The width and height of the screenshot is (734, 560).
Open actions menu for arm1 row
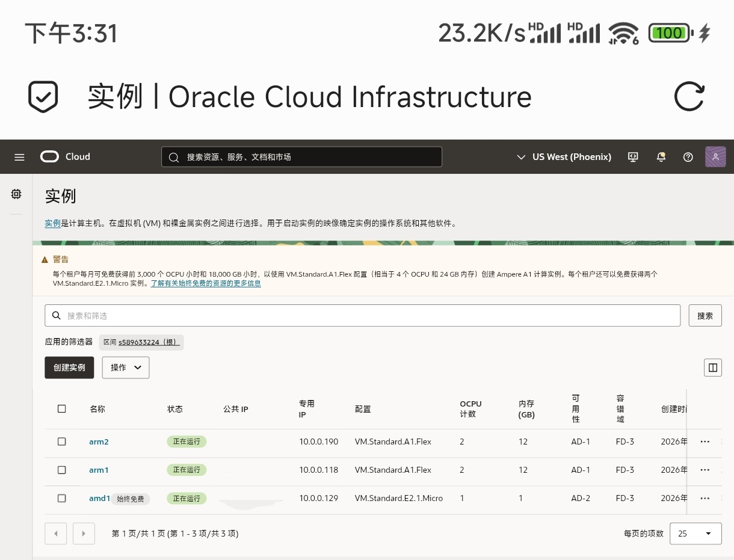(x=705, y=470)
